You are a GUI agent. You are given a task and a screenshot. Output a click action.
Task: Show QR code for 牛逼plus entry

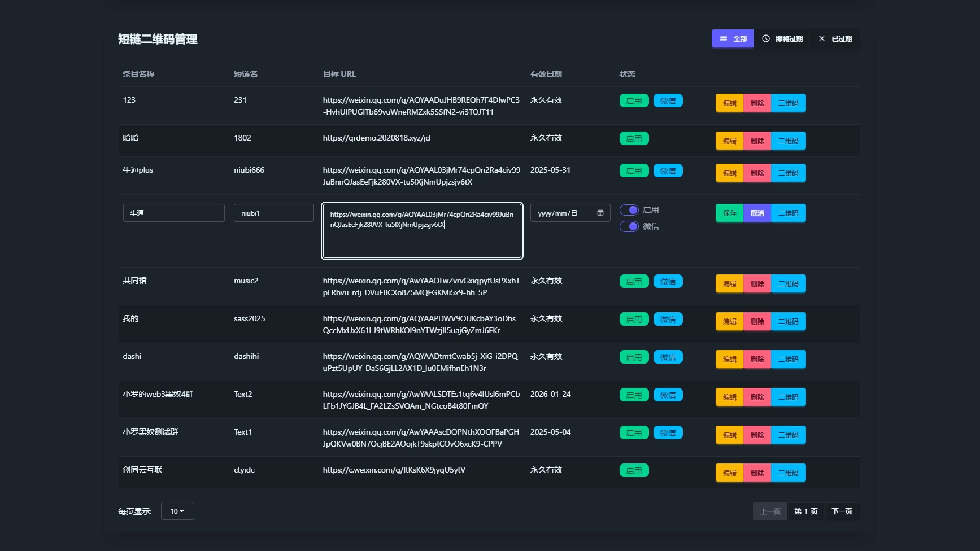tap(788, 173)
